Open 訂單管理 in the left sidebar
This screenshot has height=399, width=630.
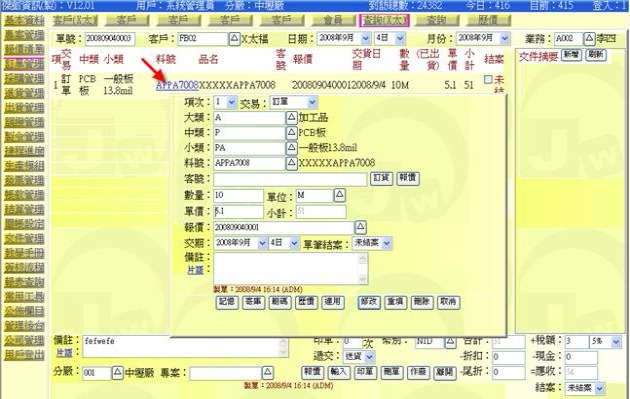tap(24, 64)
